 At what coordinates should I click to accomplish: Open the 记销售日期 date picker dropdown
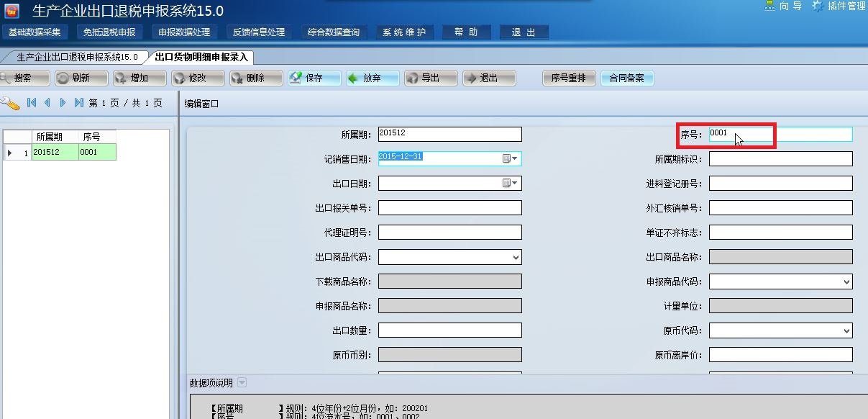[x=513, y=158]
